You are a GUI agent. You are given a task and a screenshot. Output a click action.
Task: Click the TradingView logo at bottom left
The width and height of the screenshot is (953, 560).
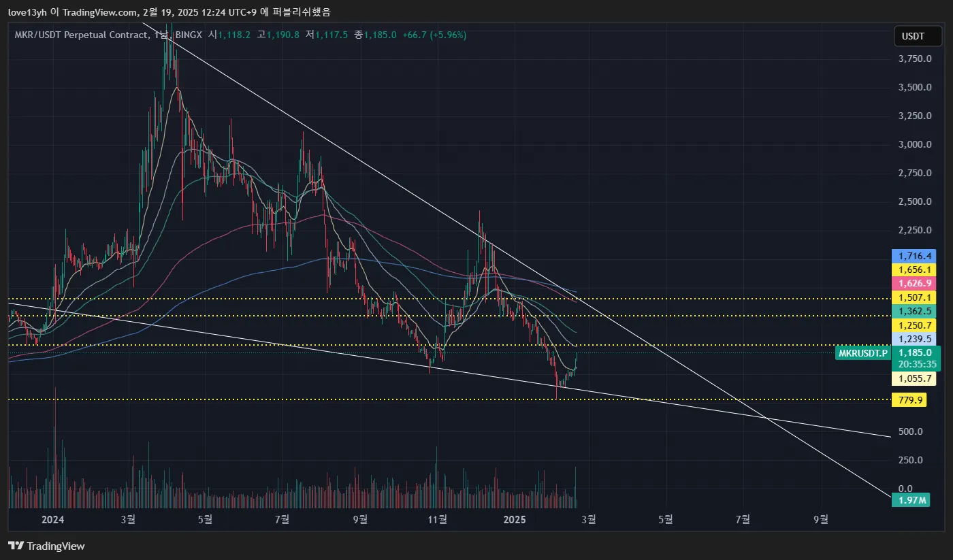pos(46,546)
